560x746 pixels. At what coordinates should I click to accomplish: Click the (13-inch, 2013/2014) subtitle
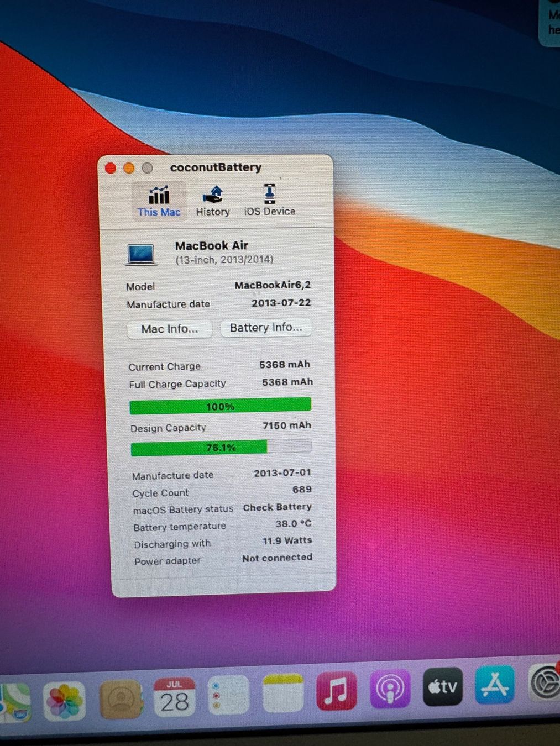click(224, 260)
